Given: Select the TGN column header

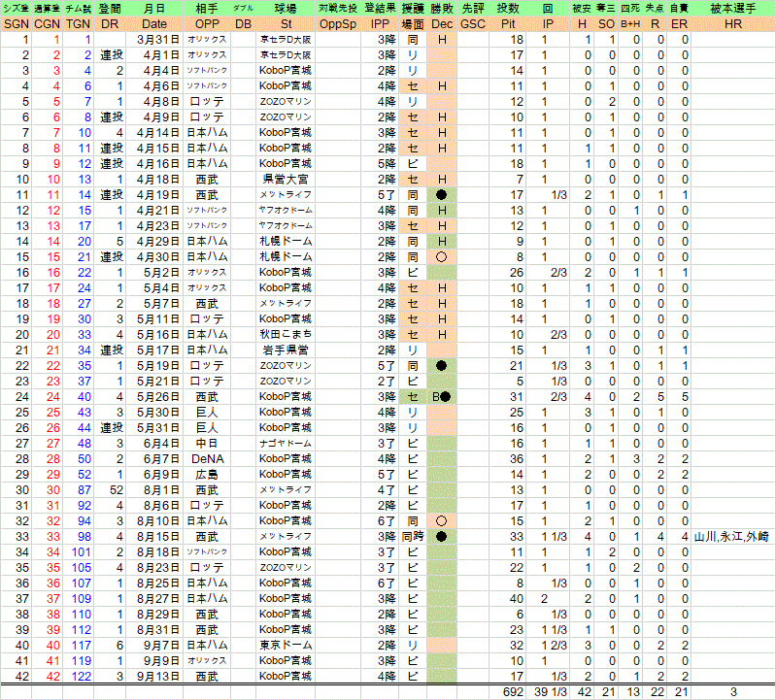Looking at the screenshot, I should [x=79, y=24].
